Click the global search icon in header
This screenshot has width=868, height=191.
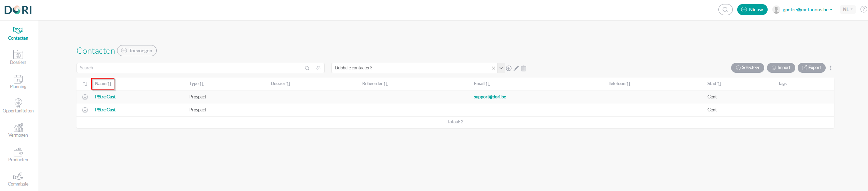[x=725, y=10]
